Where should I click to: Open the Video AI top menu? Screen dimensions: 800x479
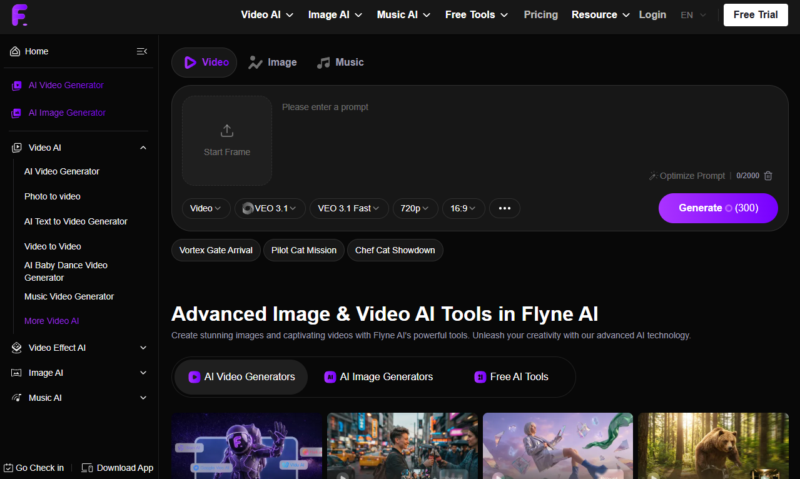point(267,15)
